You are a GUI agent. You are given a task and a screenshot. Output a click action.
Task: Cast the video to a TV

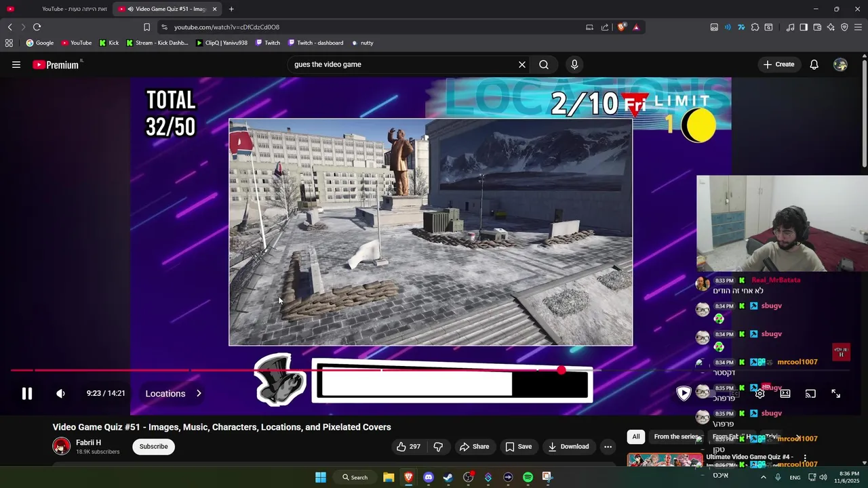pyautogui.click(x=810, y=394)
